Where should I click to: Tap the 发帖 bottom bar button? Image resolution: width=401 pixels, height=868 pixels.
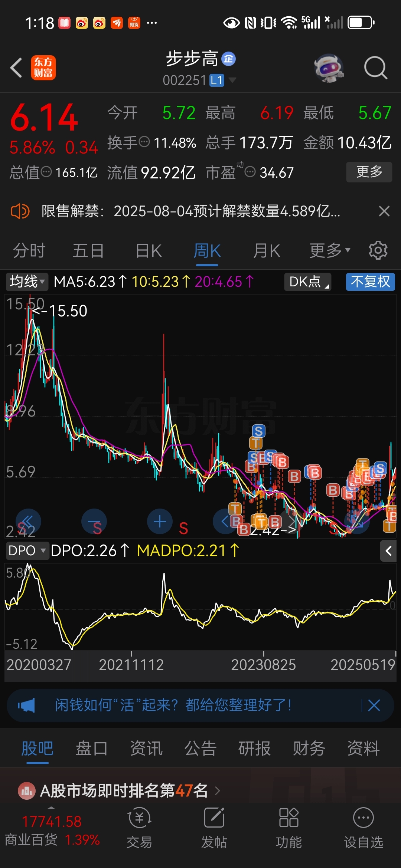pyautogui.click(x=214, y=828)
